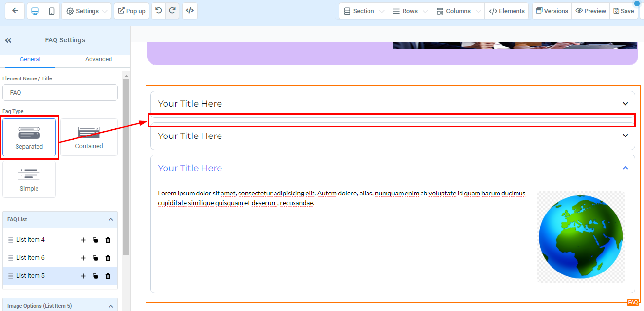Image resolution: width=644 pixels, height=311 pixels.
Task: Select the Separated FAQ type
Action: tap(29, 137)
